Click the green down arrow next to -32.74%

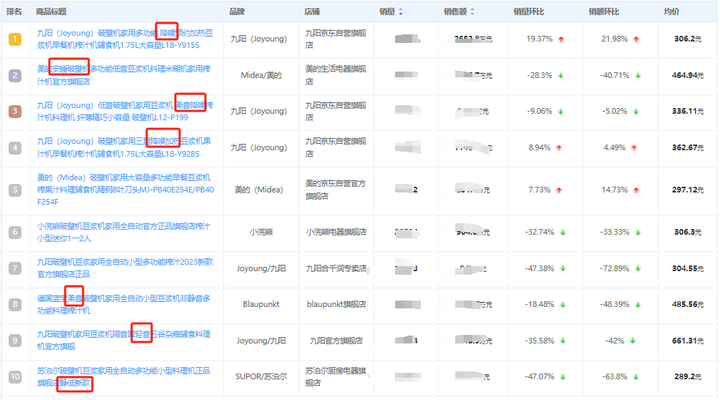(x=563, y=232)
